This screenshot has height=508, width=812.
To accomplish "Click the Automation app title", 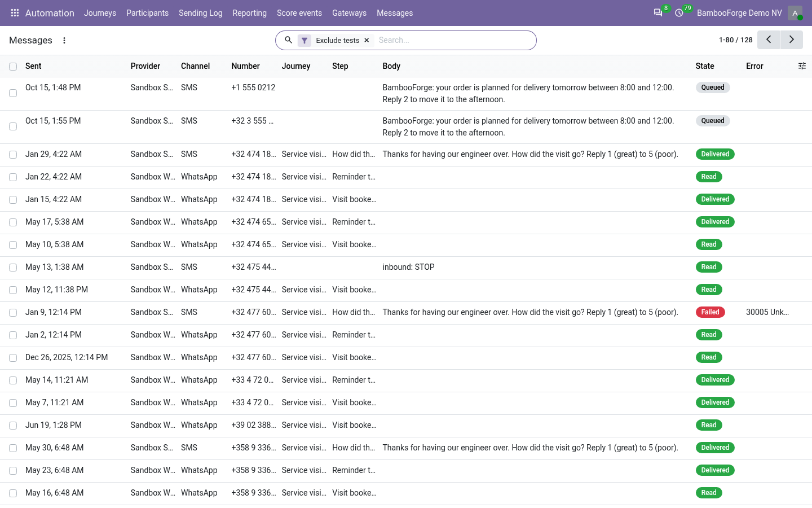I will point(50,13).
